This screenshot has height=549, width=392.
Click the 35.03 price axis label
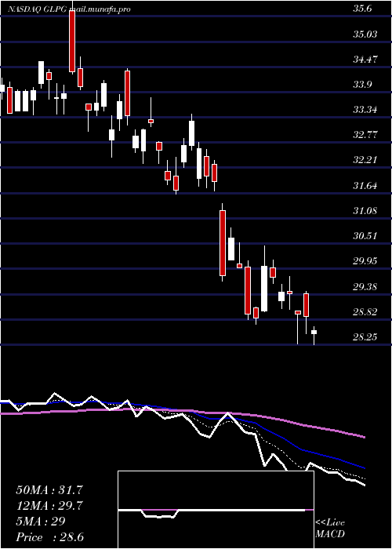click(x=365, y=35)
